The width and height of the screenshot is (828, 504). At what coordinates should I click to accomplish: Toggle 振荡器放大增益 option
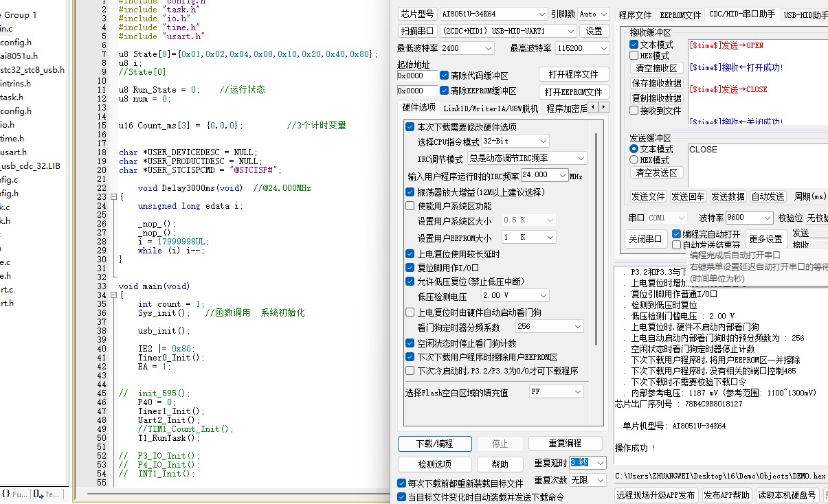tap(410, 192)
